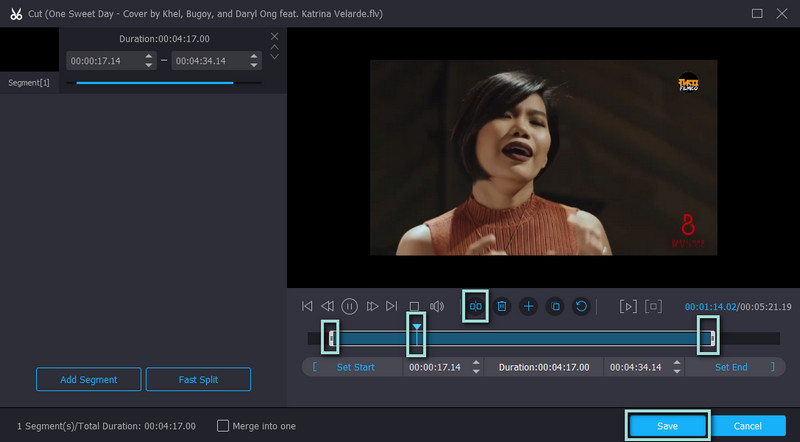Reset edits with the circular arrow icon
The image size is (800, 442).
pyautogui.click(x=581, y=306)
